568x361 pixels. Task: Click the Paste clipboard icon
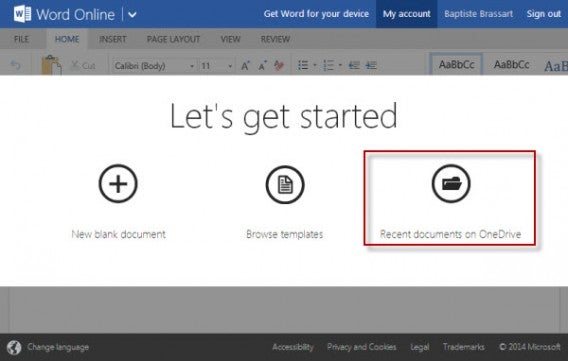[51, 65]
